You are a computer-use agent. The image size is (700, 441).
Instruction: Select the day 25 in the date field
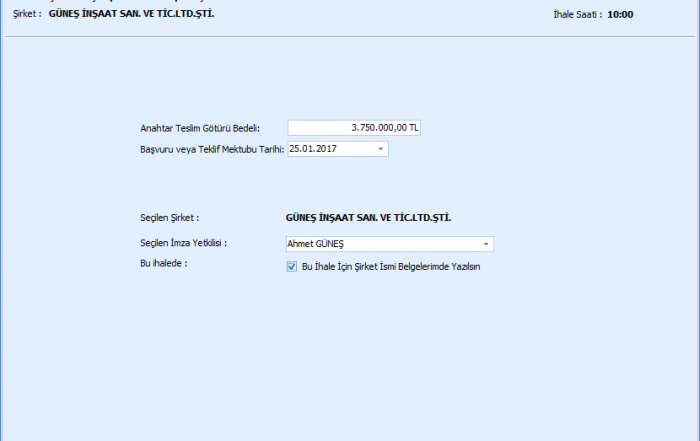(x=295, y=149)
